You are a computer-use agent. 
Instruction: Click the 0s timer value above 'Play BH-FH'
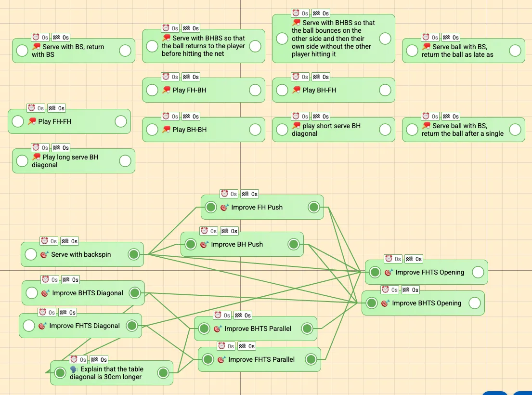305,76
